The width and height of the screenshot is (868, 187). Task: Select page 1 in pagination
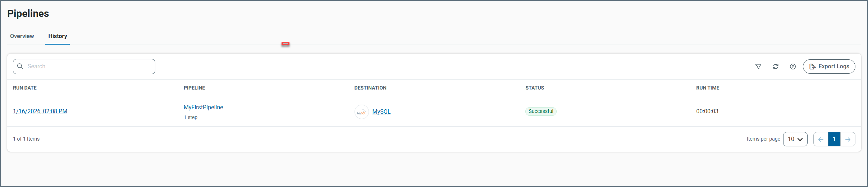(834, 139)
